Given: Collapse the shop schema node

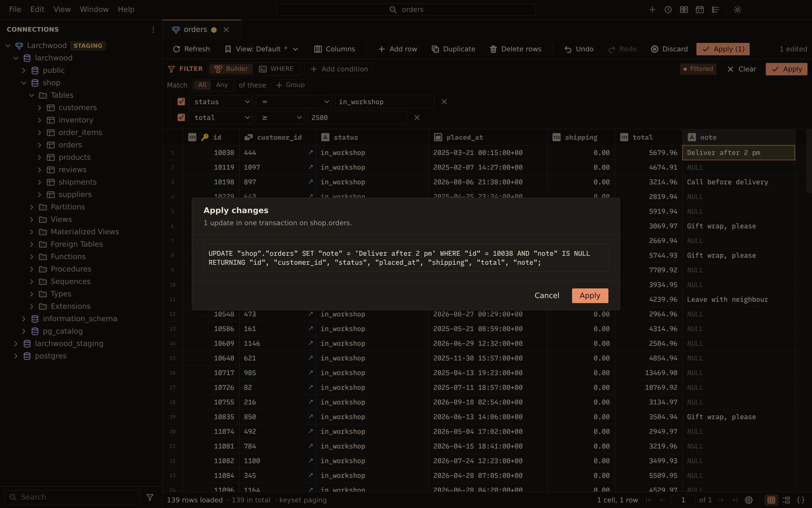Looking at the screenshot, I should point(23,83).
